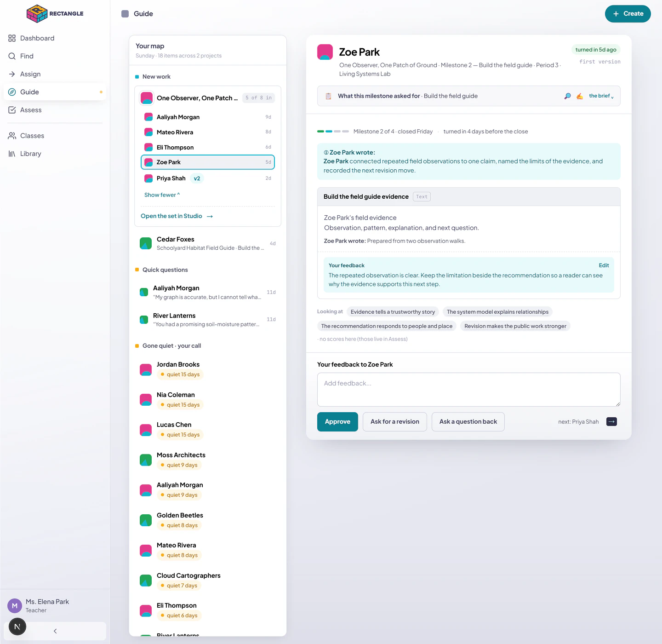Click the Rectangle logo
Screen dimensions: 662x644
pos(55,13)
